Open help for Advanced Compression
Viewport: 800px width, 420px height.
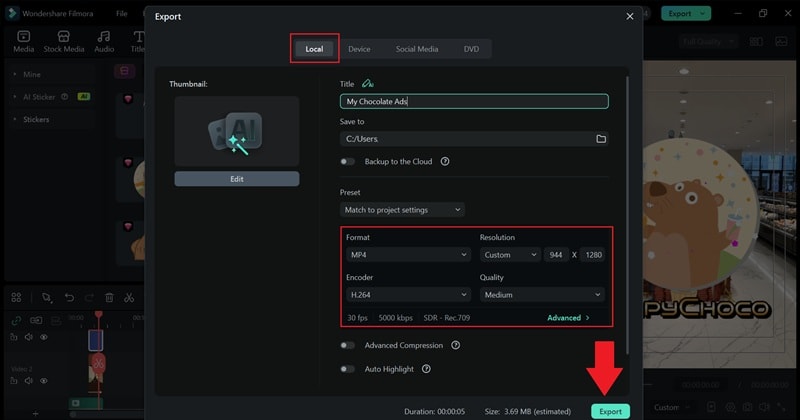pyautogui.click(x=456, y=345)
